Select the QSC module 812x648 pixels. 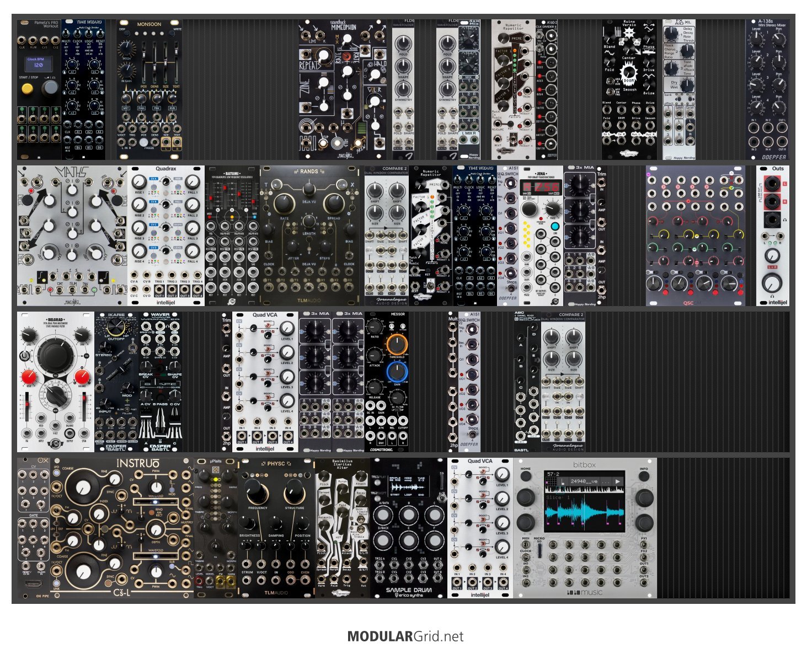696,236
